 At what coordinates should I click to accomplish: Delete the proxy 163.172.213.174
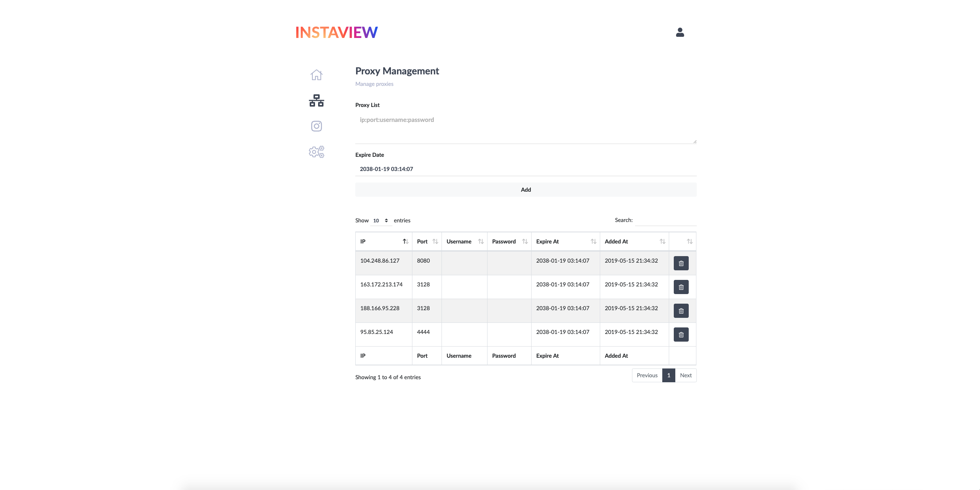coord(681,287)
